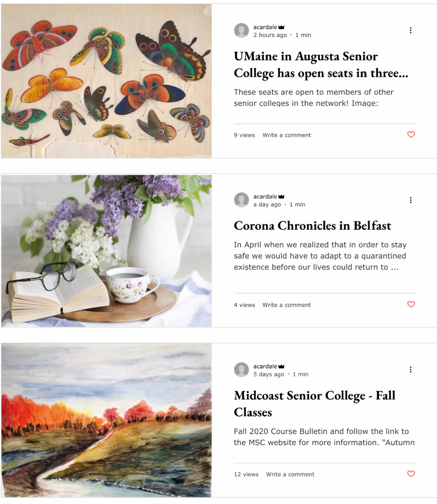The image size is (437, 504).
Task: Click acardale avatar on Corona Chronicles post
Action: pyautogui.click(x=241, y=200)
